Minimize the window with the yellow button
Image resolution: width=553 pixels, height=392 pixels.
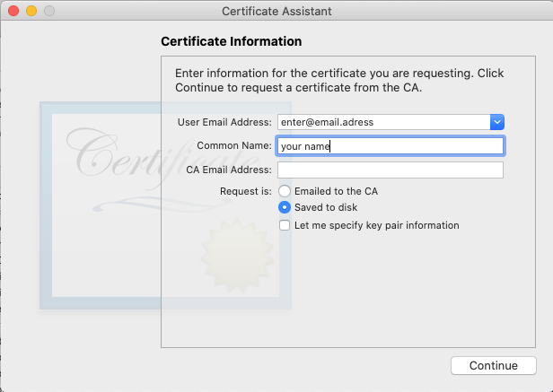point(31,11)
